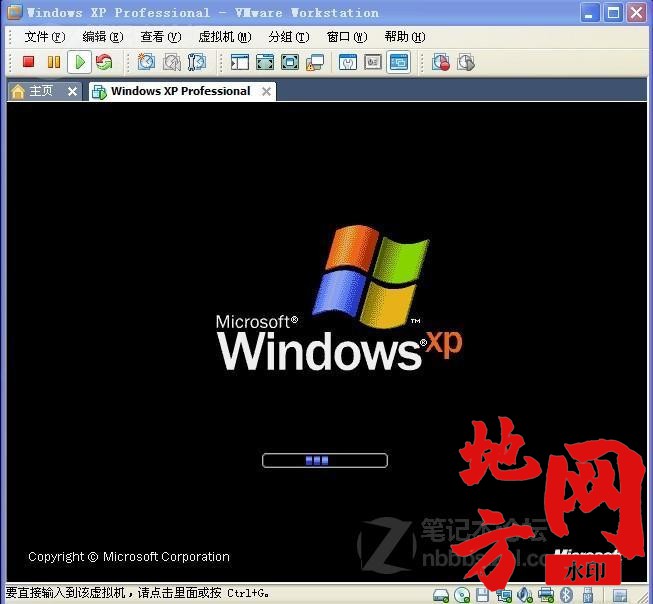Click the Reset virtual machine icon

[104, 62]
